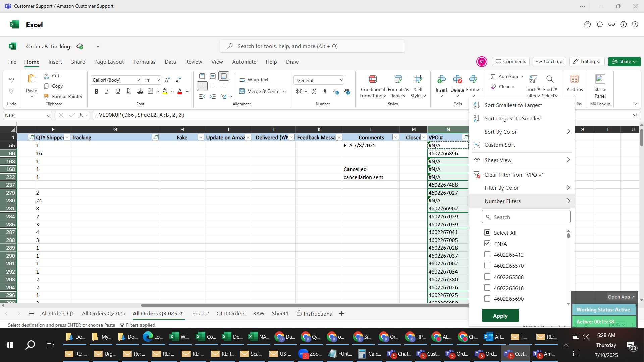Click the Open App link

(621, 297)
